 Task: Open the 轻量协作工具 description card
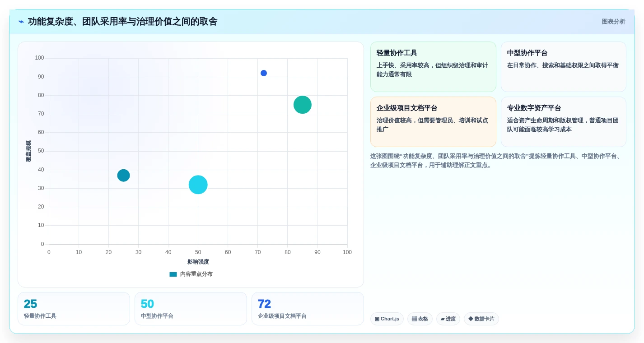tap(433, 67)
